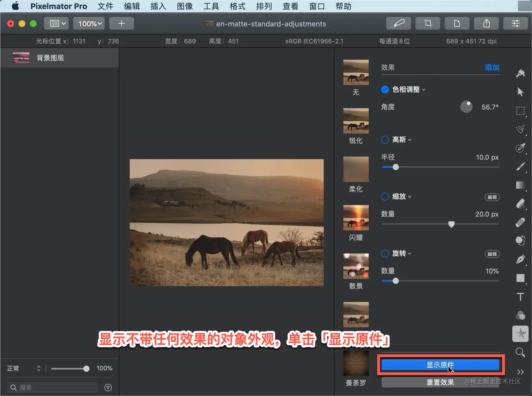Select the Pen tool
Image resolution: width=532 pixels, height=396 pixels.
pos(520,259)
